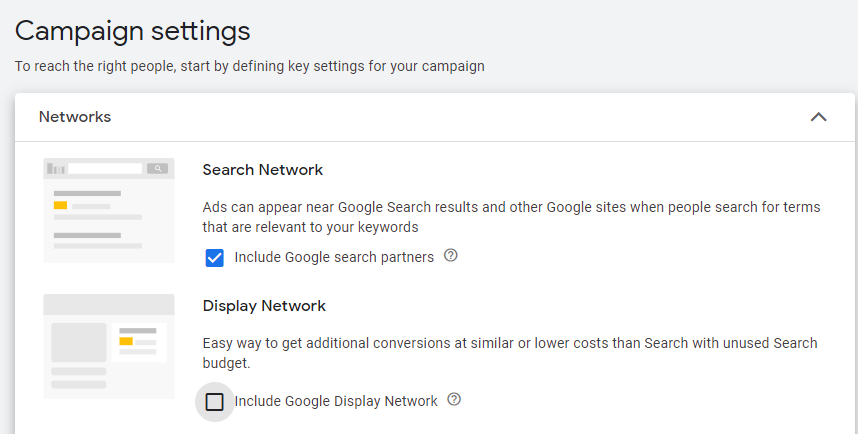Click the "To reach the right people" subtitle
Image resolution: width=858 pixels, height=434 pixels.
pos(249,67)
